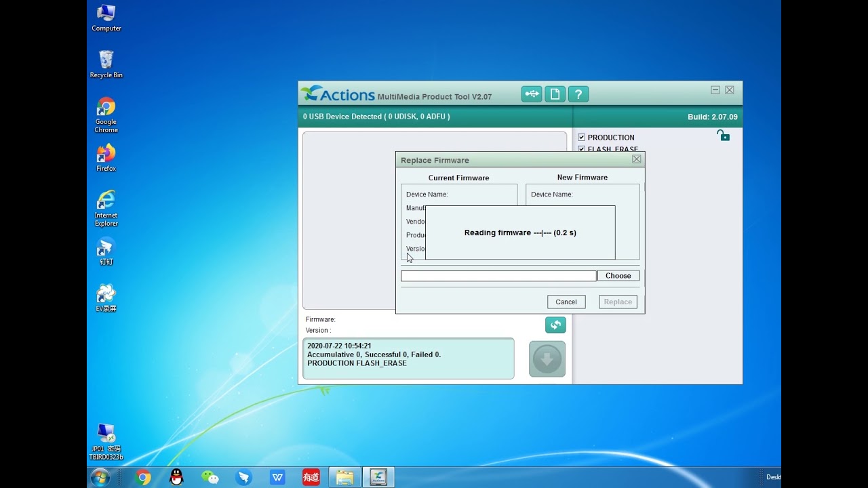This screenshot has height=488, width=868.
Task: Open File Explorer from the taskbar
Action: pyautogui.click(x=344, y=477)
